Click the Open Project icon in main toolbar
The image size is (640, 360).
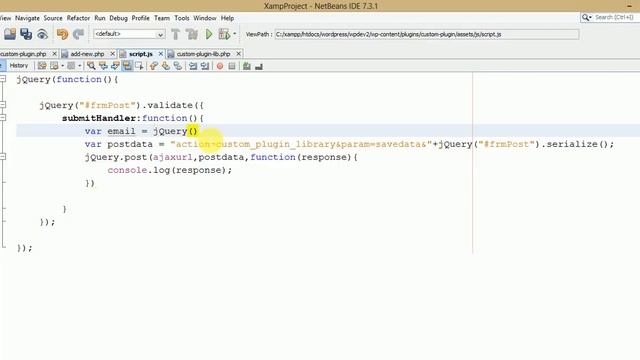point(10,34)
